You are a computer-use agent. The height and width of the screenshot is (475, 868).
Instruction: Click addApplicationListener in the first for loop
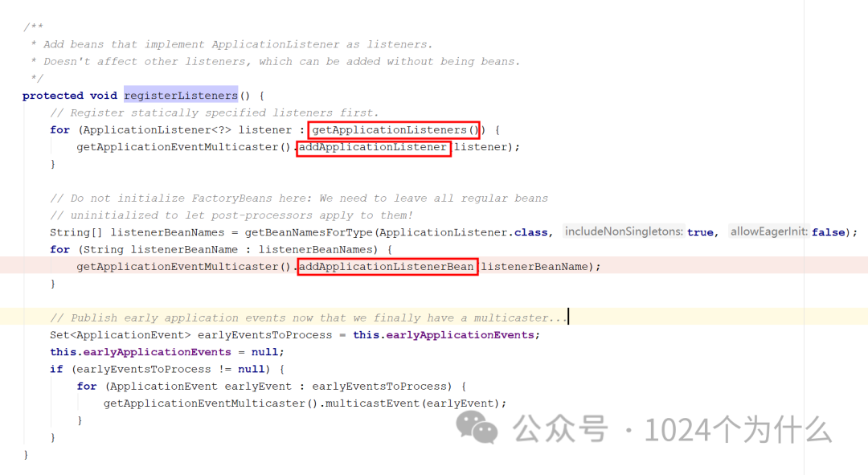click(373, 147)
